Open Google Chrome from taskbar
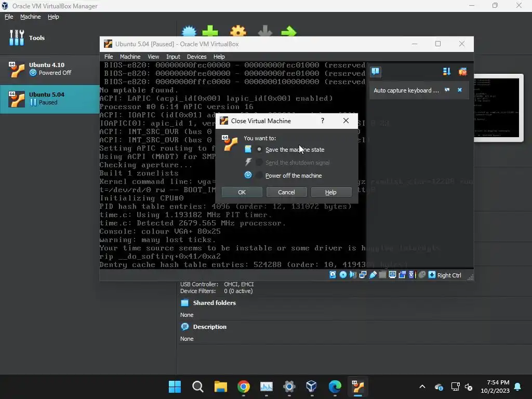 coord(243,387)
